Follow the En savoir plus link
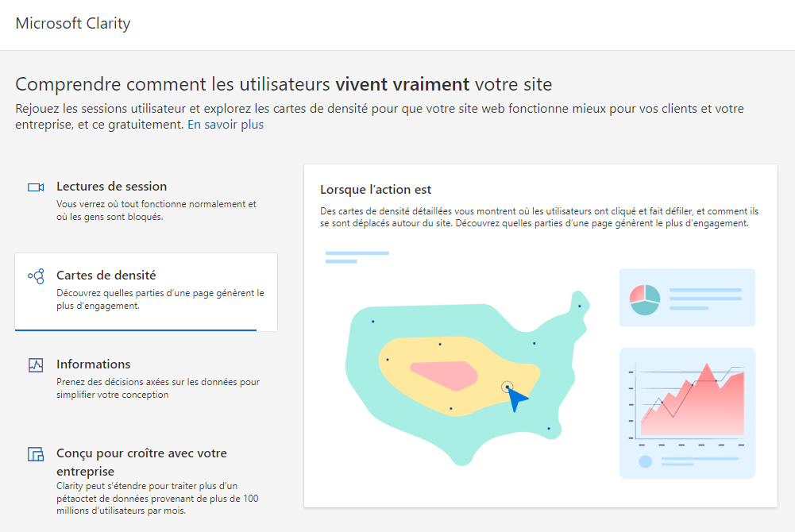 click(x=226, y=125)
